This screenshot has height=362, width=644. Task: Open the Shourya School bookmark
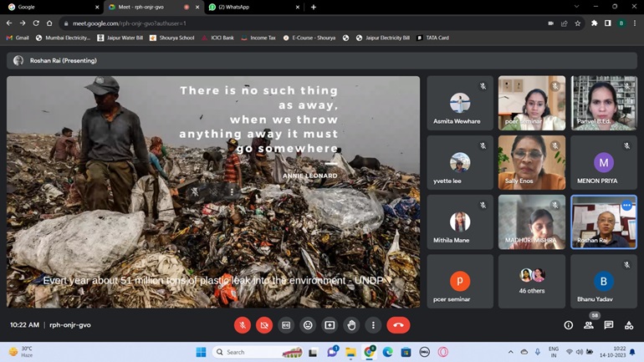[x=171, y=38]
